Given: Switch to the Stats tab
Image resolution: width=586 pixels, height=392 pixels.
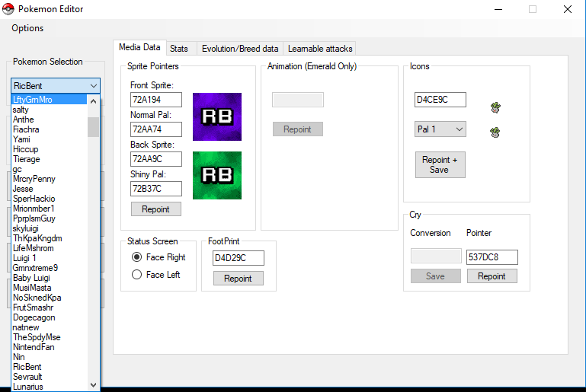Looking at the screenshot, I should [179, 49].
